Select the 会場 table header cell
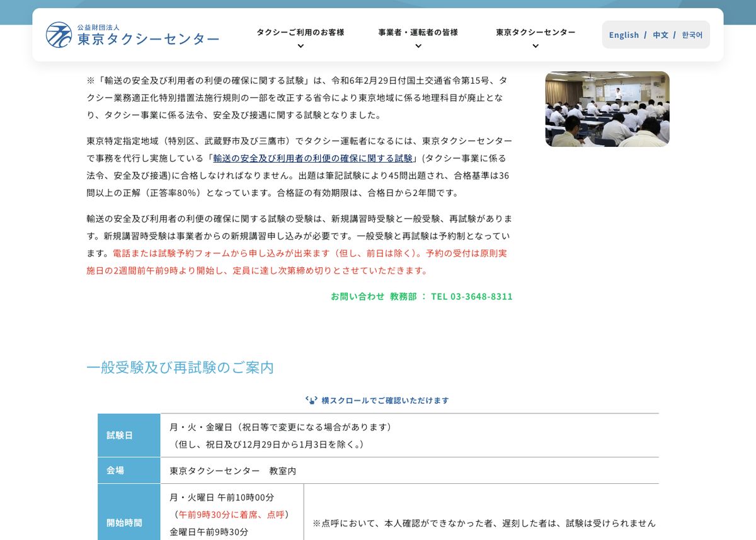The width and height of the screenshot is (756, 540). (x=129, y=471)
